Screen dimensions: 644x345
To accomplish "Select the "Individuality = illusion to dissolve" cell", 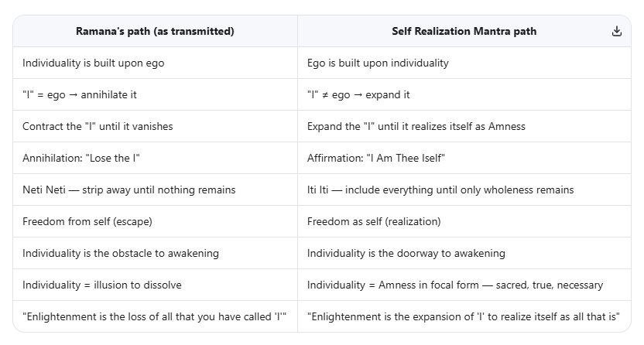I will click(102, 285).
